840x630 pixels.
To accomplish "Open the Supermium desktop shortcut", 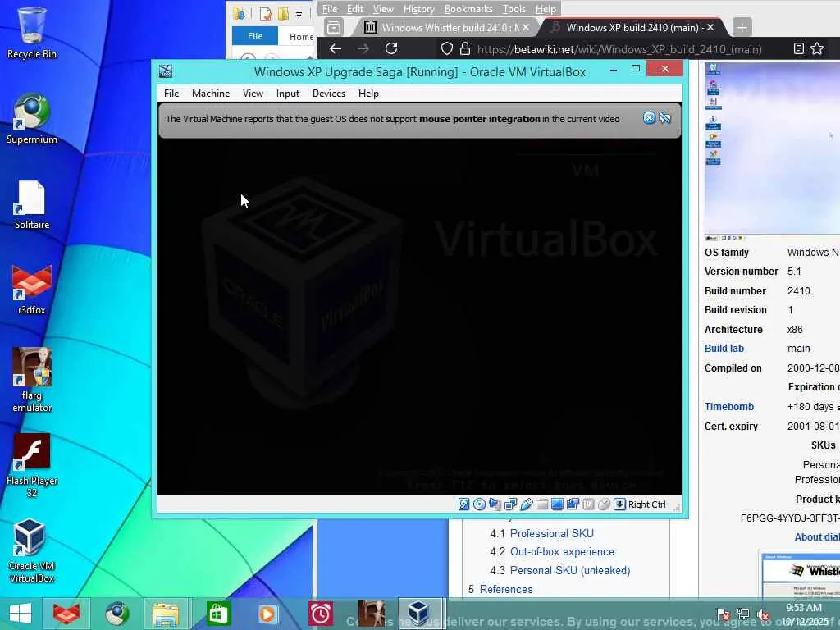I will [x=32, y=119].
